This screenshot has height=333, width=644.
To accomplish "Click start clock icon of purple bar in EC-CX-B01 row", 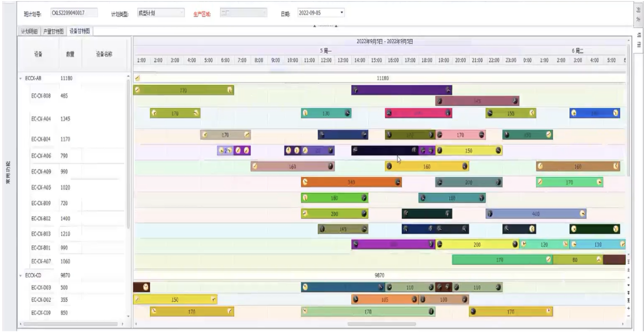I will tap(356, 245).
